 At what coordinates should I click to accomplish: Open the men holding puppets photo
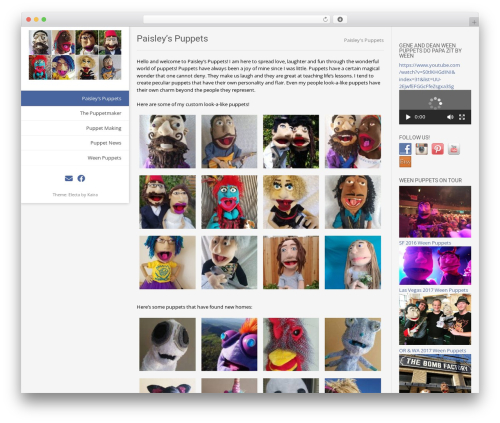[435, 319]
